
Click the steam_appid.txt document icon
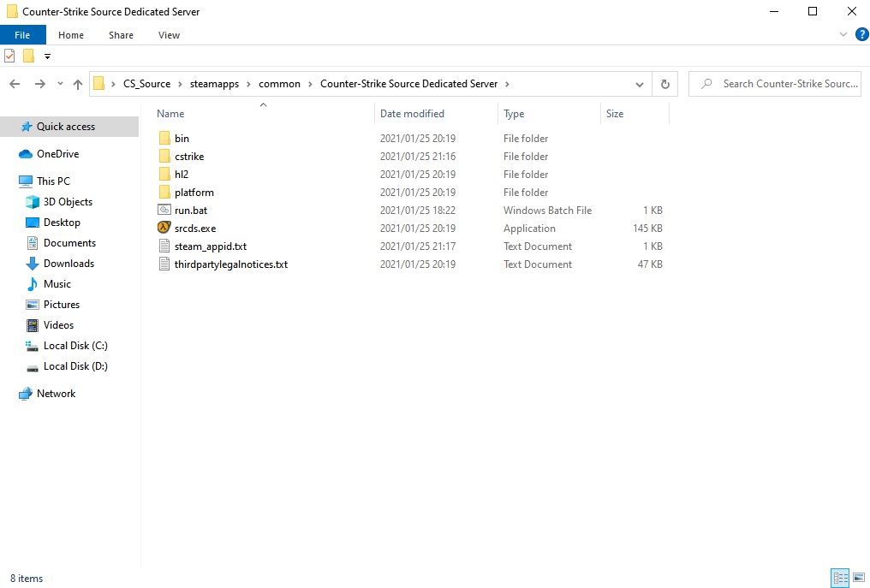(164, 246)
